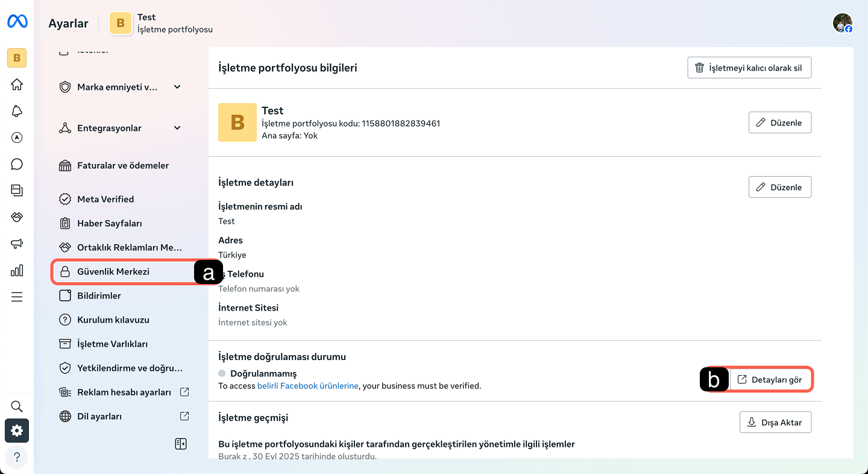Image resolution: width=868 pixels, height=474 pixels.
Task: Open the Home icon in left rail
Action: click(17, 84)
